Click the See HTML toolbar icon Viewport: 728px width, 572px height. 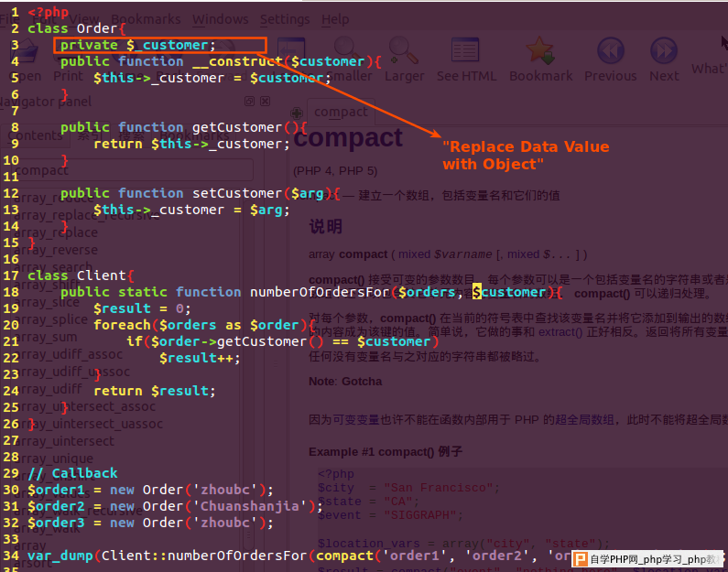[x=465, y=50]
